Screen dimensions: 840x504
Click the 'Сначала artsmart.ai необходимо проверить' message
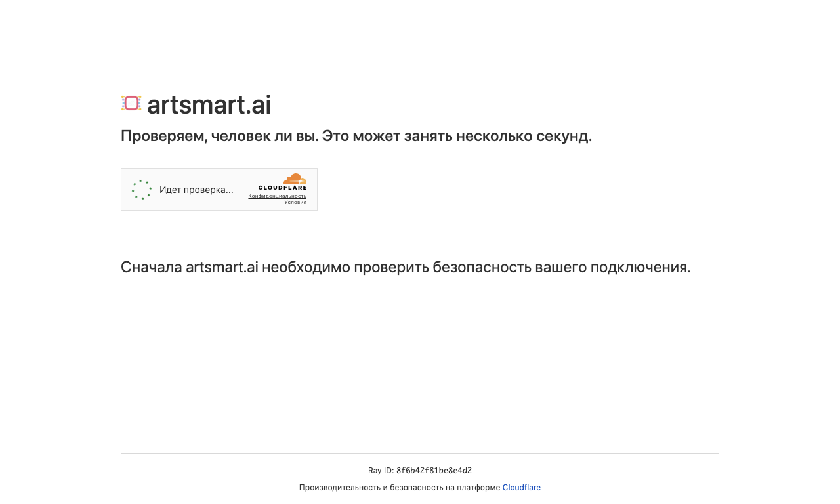[x=406, y=267]
